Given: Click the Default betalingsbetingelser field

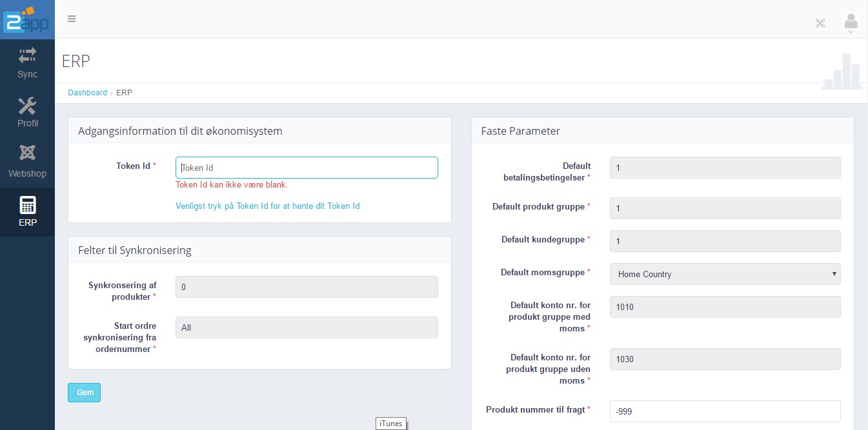Looking at the screenshot, I should point(725,168).
